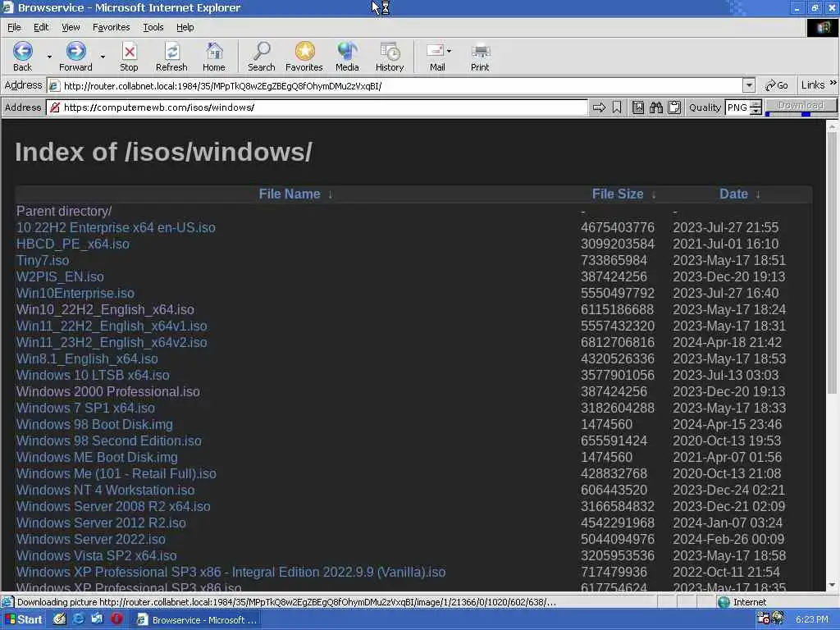Sort by File Size using its arrow

(x=654, y=194)
